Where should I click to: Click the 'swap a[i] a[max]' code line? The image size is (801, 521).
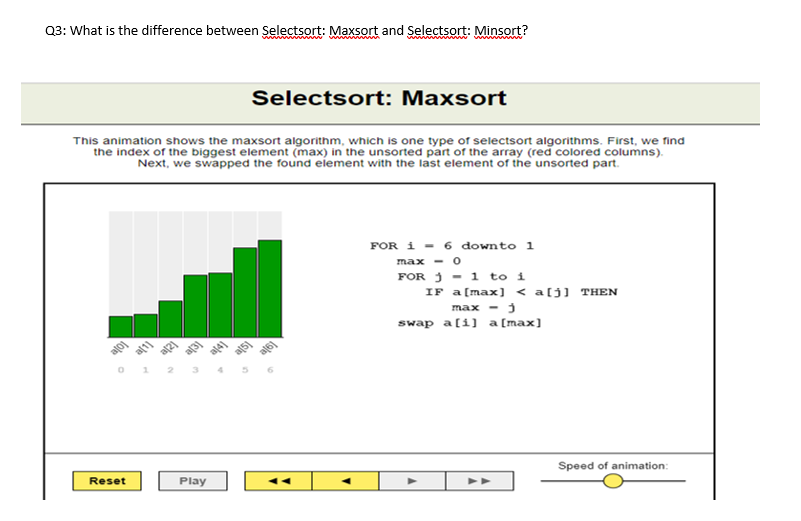469,322
